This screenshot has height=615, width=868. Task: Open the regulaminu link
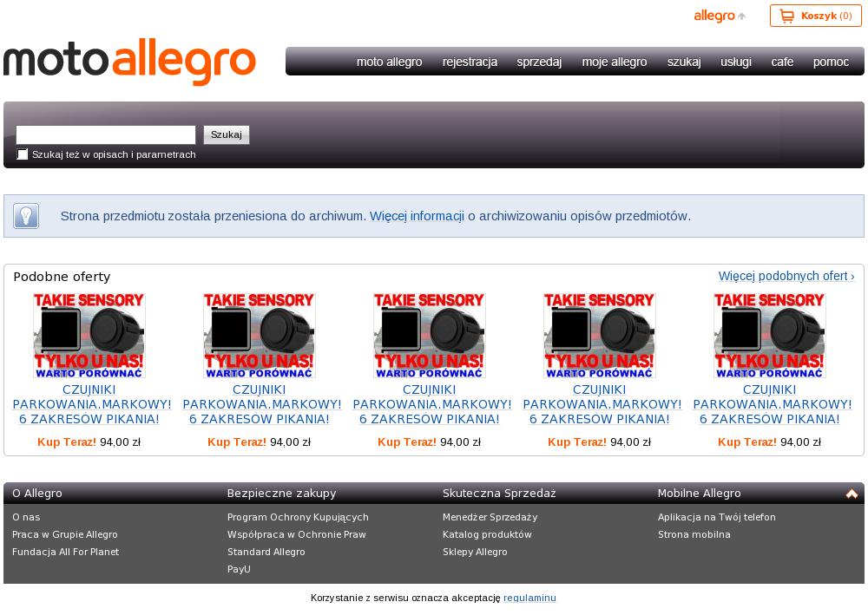529,598
